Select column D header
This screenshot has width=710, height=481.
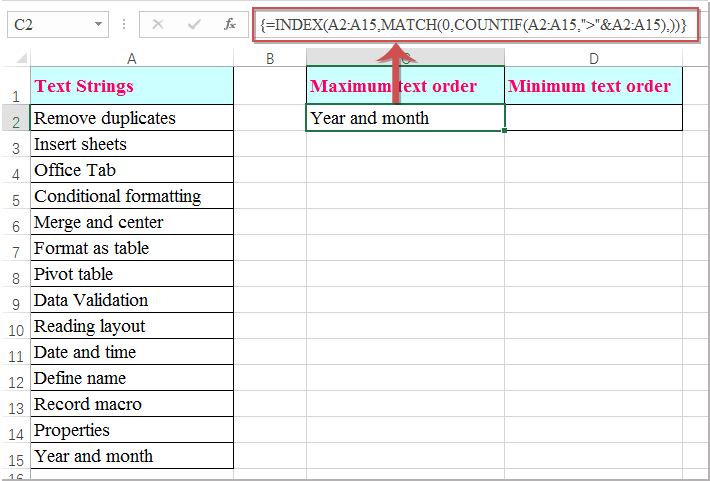(x=593, y=59)
